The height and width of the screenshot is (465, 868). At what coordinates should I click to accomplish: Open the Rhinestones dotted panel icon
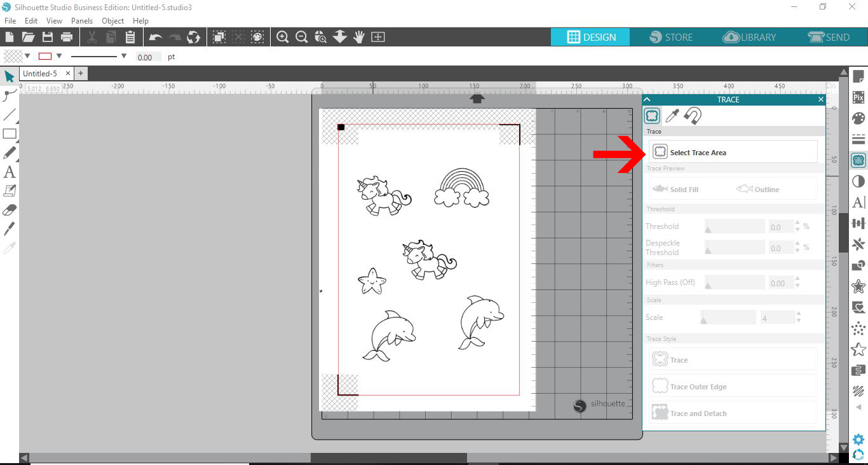pos(858,328)
